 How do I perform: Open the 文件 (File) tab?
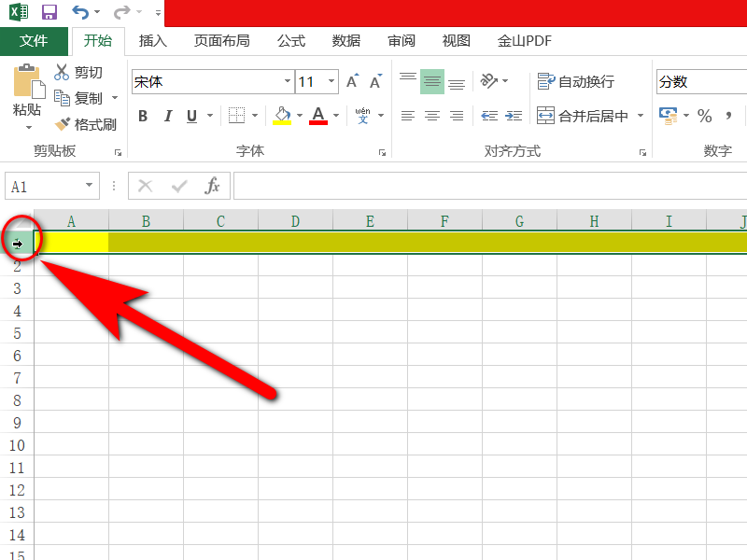click(34, 41)
